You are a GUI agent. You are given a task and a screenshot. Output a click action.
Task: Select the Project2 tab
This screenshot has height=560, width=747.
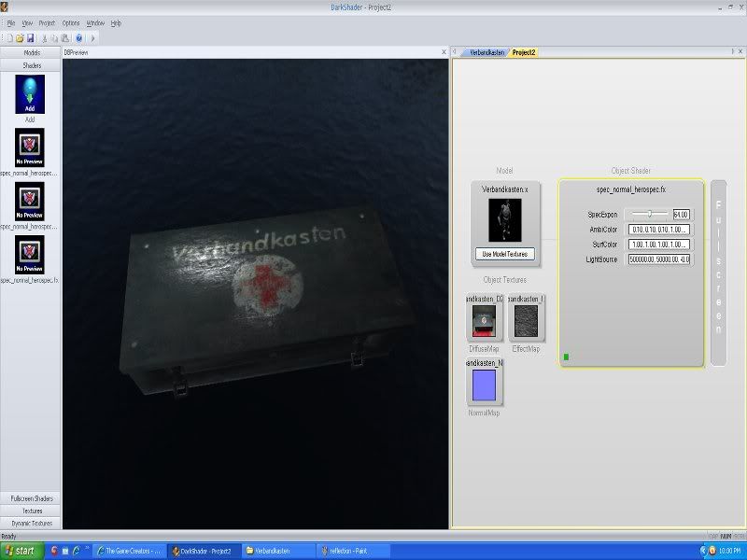(x=524, y=52)
